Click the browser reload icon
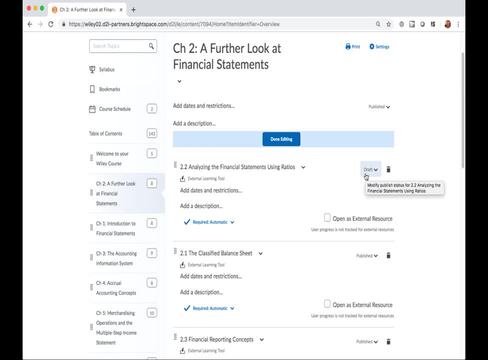Image resolution: width=488 pixels, height=360 pixels. (51, 24)
